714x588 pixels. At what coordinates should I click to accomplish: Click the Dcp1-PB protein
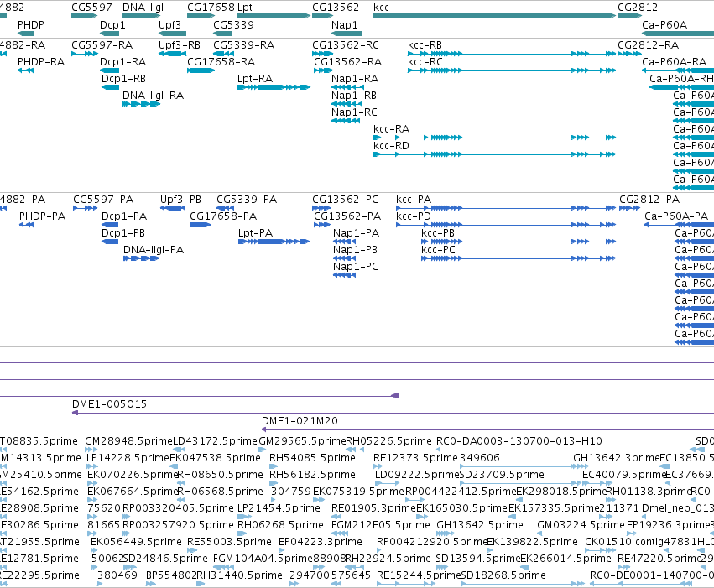[x=110, y=242]
